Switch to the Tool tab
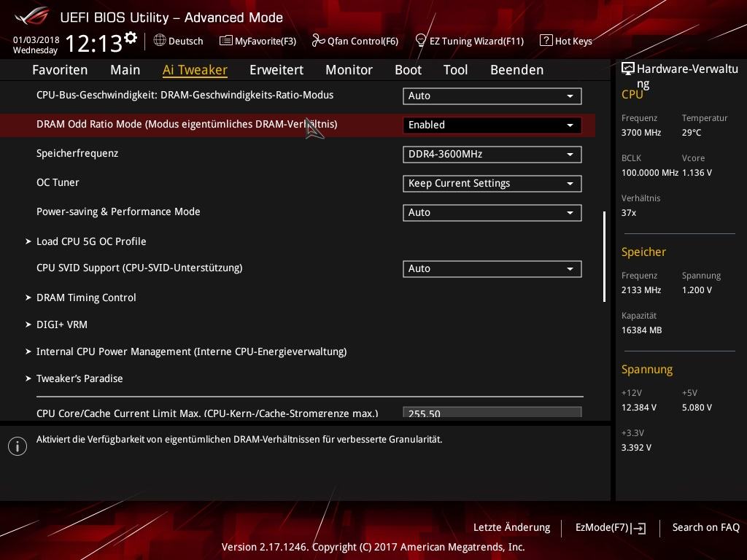This screenshot has height=560, width=747. [x=455, y=70]
